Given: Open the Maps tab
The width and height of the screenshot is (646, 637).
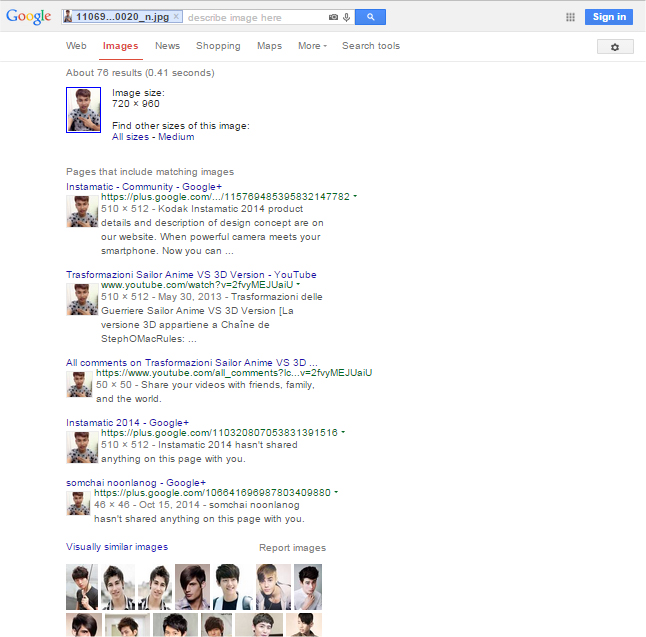Looking at the screenshot, I should pos(269,46).
